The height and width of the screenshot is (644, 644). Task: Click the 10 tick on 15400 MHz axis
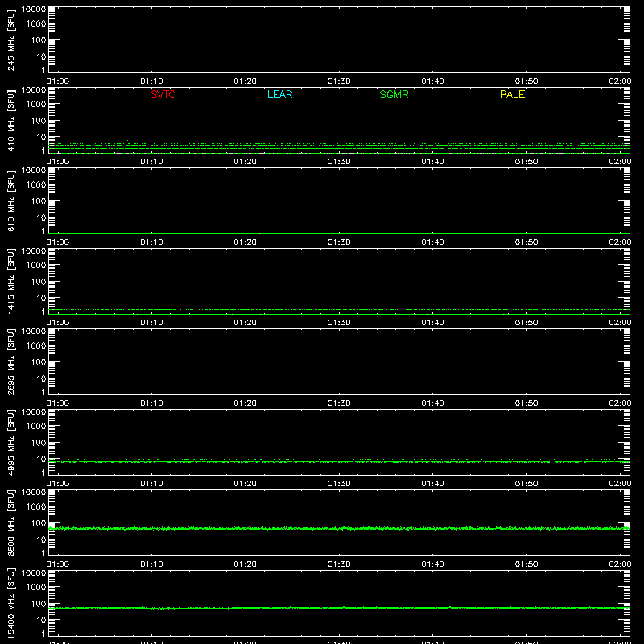pyautogui.click(x=41, y=620)
